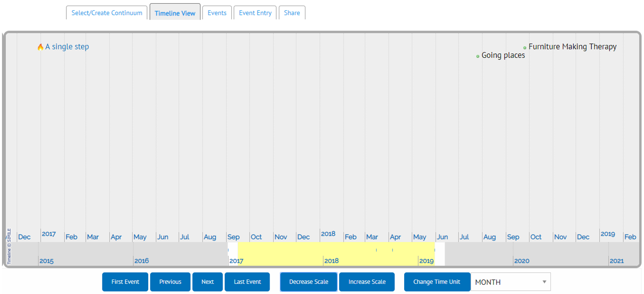
Task: Open the Furniture Making Therapy event
Action: click(x=572, y=47)
